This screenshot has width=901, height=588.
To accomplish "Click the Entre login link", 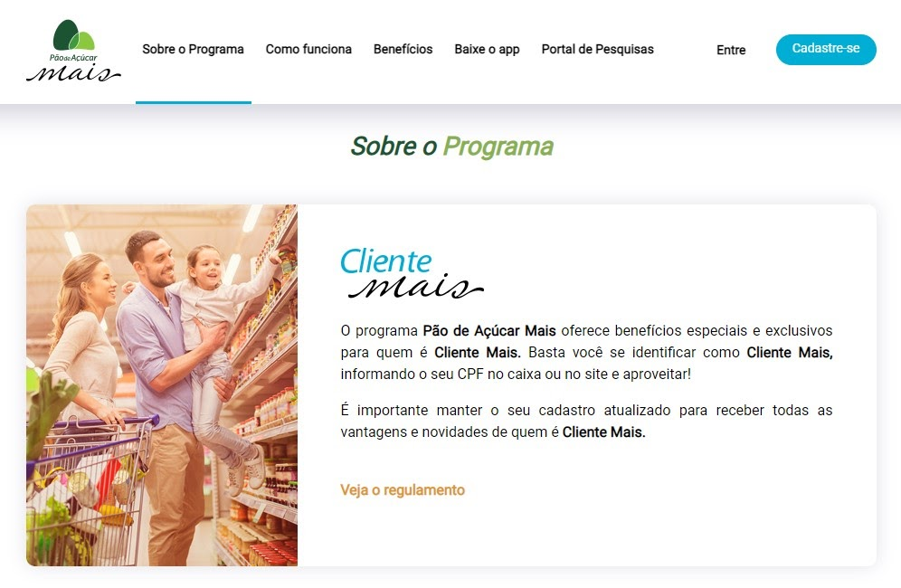I will tap(731, 50).
